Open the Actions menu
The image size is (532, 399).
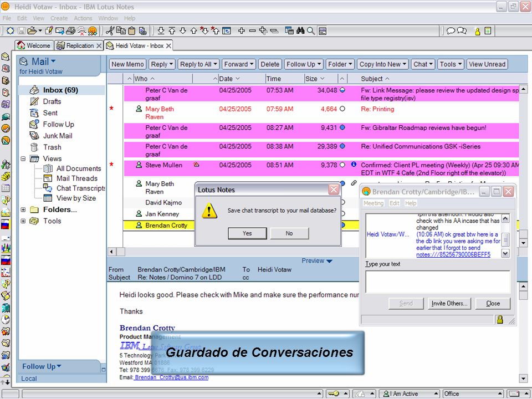(83, 18)
